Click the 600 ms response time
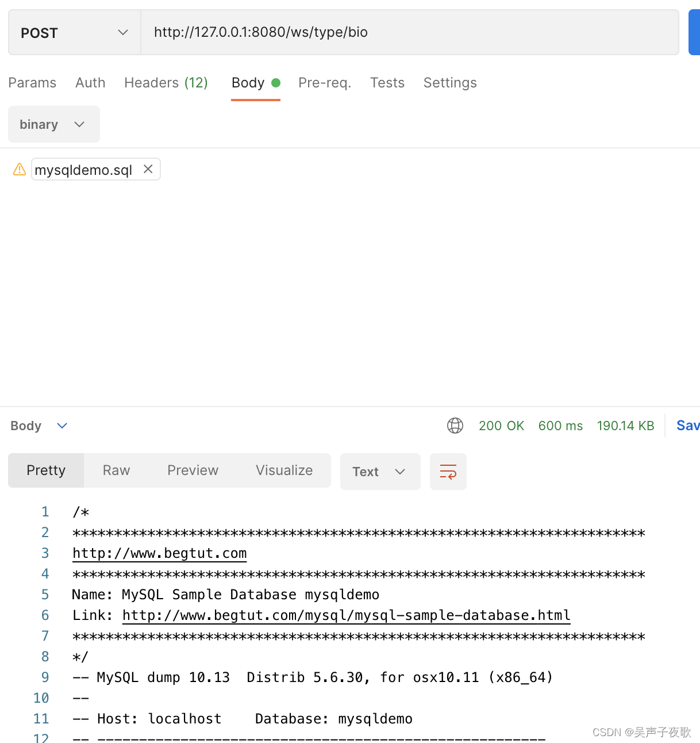Screen dimensions: 700x743 560,426
